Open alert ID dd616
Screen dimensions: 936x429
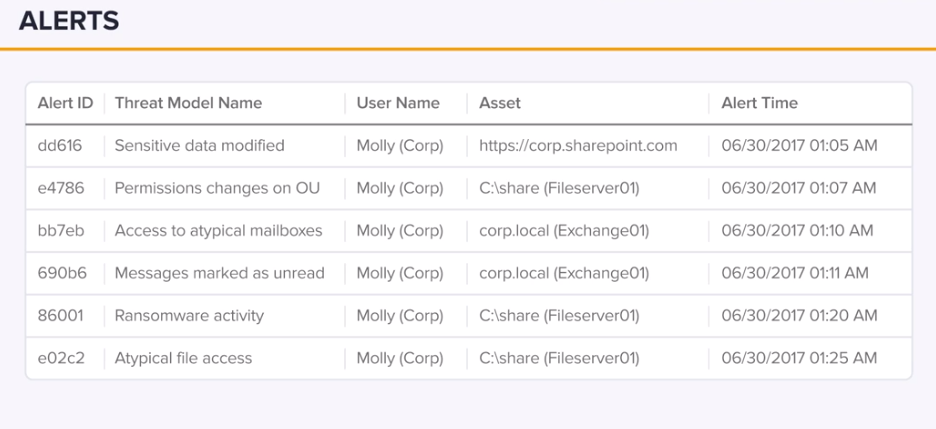click(x=60, y=146)
